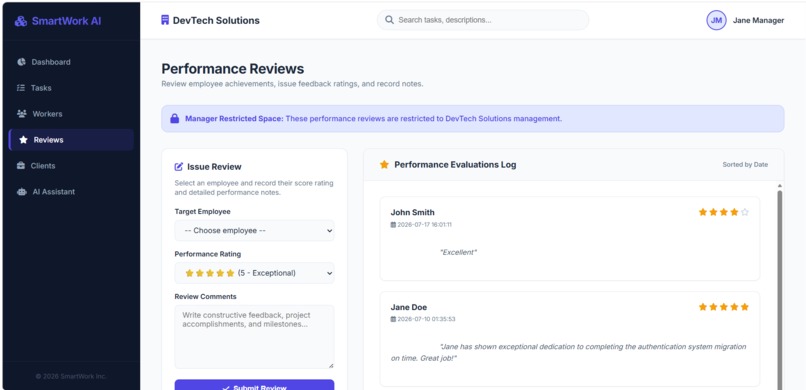
Task: Open AI Assistant from sidebar
Action: point(71,192)
